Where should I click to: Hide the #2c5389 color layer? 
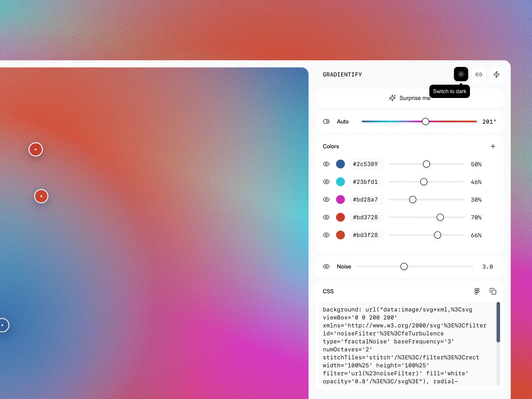pyautogui.click(x=326, y=164)
